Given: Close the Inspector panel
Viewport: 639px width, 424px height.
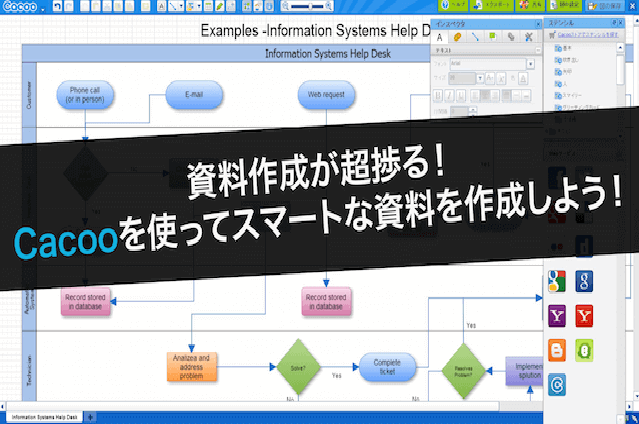Looking at the screenshot, I should coord(539,23).
